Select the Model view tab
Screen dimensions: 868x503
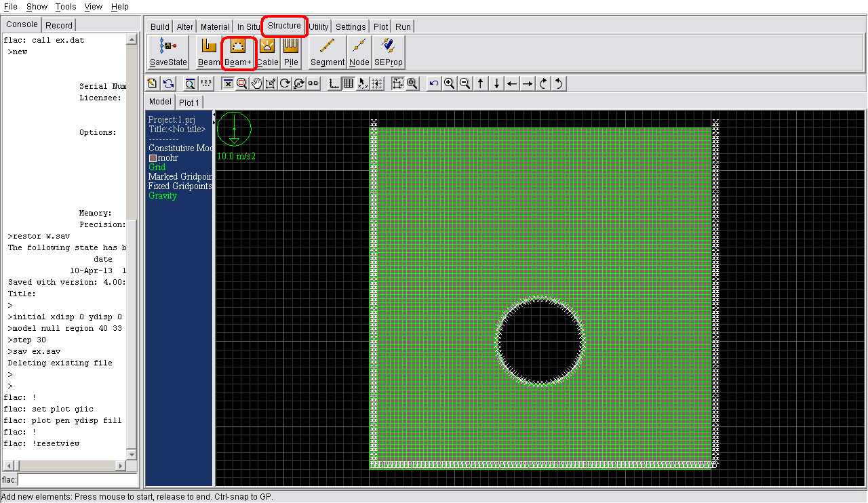click(160, 102)
